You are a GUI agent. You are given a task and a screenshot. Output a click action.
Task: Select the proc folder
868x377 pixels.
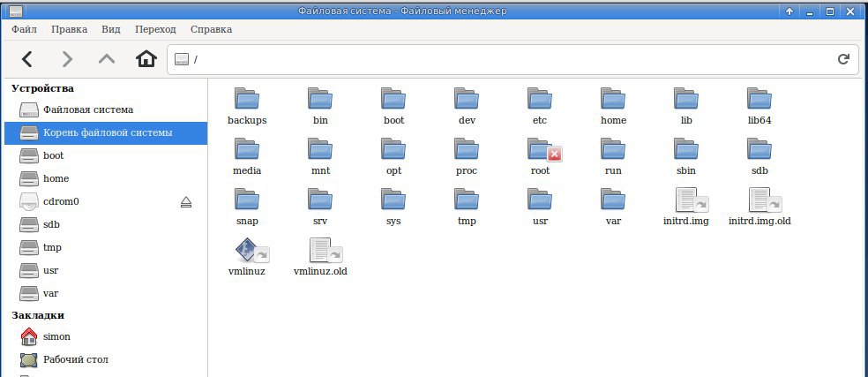467,156
